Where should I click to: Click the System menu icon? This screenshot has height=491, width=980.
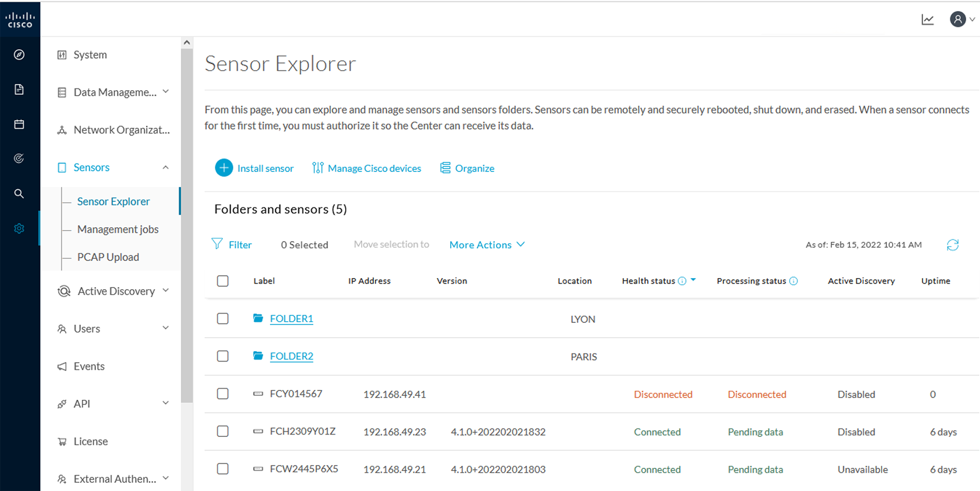tap(62, 55)
